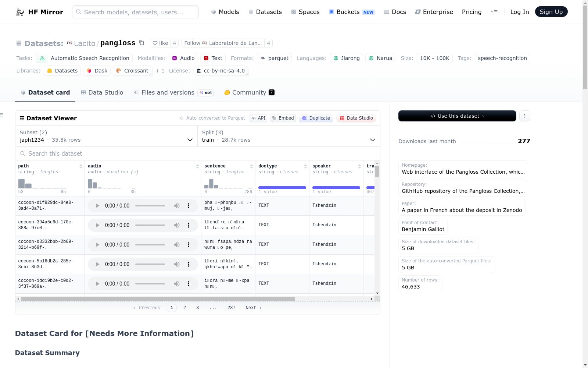Click the Sign Up button
This screenshot has height=368, width=588.
(x=551, y=12)
